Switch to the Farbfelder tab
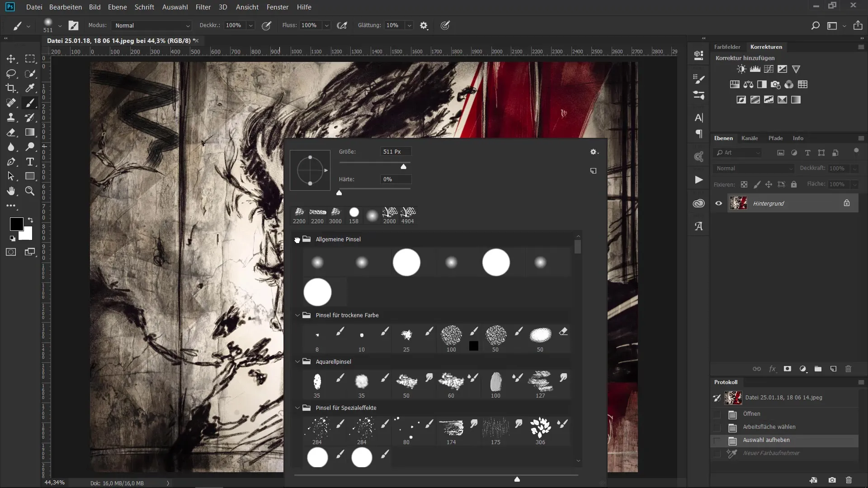 click(x=727, y=47)
